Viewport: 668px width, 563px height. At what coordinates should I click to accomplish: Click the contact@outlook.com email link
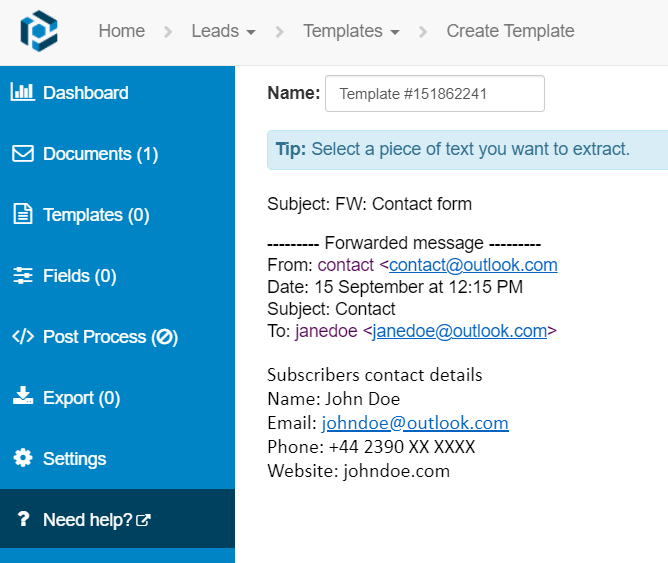pyautogui.click(x=473, y=265)
